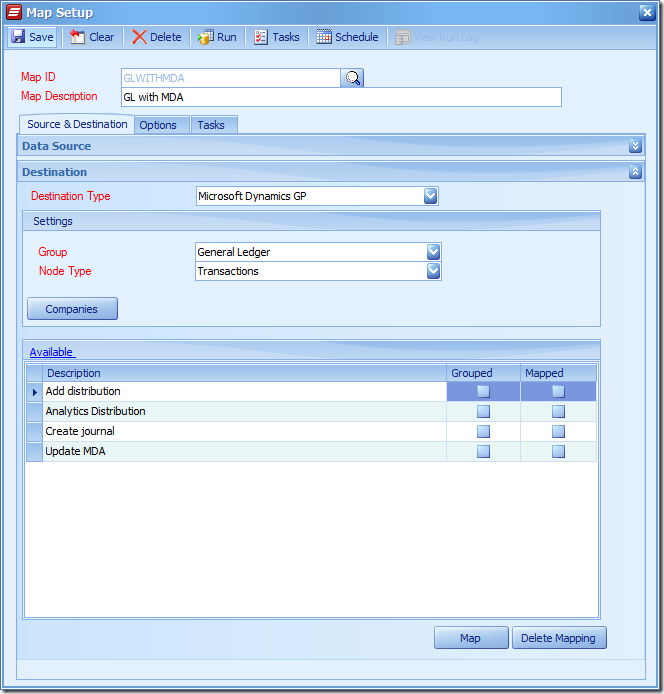Tick Grouped checkbox for Add distribution

[483, 391]
